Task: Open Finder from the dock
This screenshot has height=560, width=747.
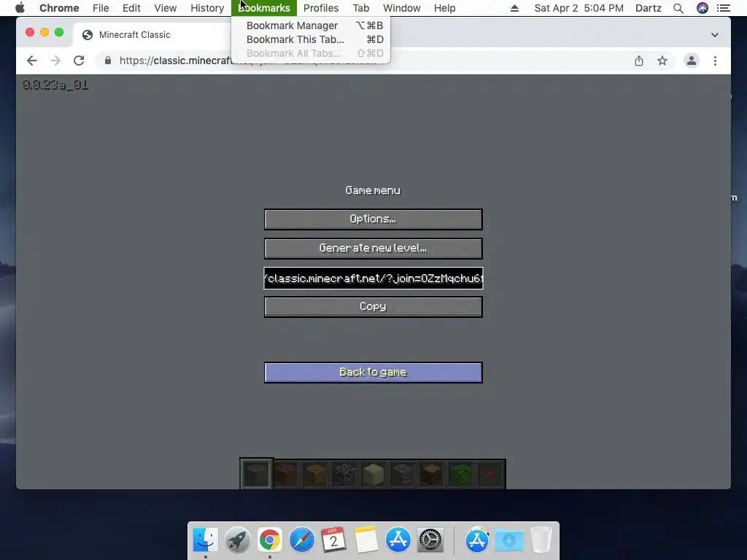Action: 205,540
